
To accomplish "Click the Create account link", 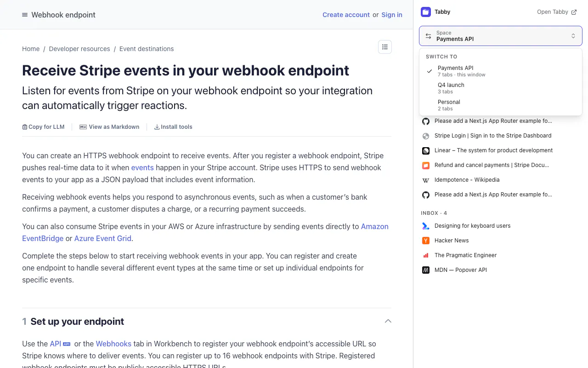I will click(346, 15).
